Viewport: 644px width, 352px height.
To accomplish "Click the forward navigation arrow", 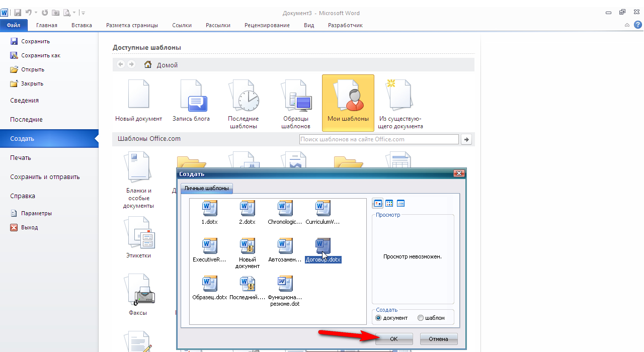I will pyautogui.click(x=131, y=64).
